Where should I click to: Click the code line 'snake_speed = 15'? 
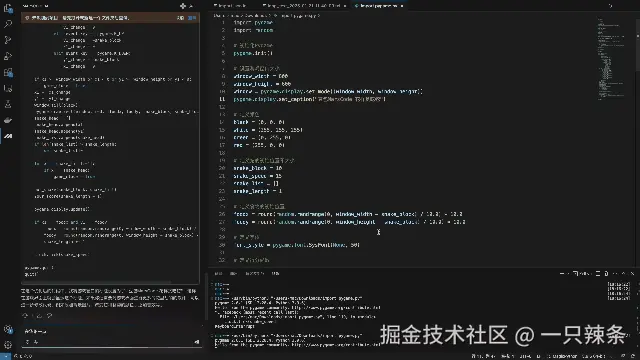click(x=258, y=176)
